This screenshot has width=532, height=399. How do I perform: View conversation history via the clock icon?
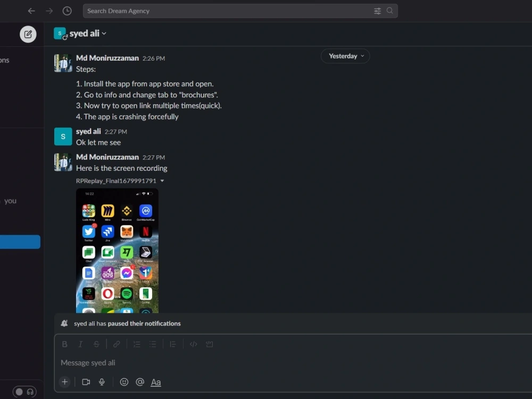coord(67,11)
